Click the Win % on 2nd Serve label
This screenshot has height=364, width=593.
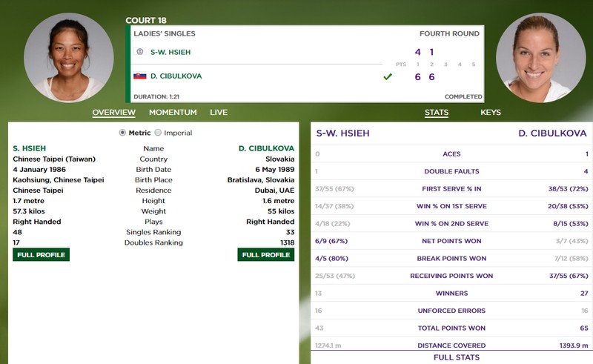(451, 224)
